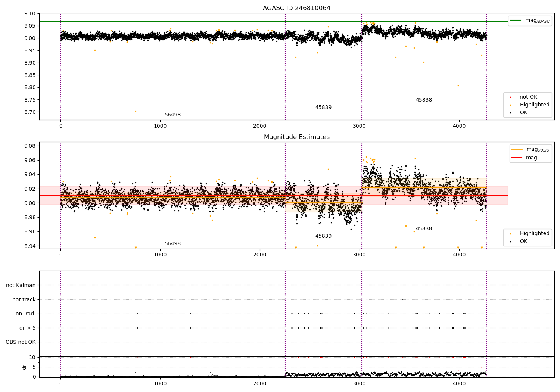Click 'not OK' in the top plot legend
Screen dimensions: 560x392
(x=528, y=97)
